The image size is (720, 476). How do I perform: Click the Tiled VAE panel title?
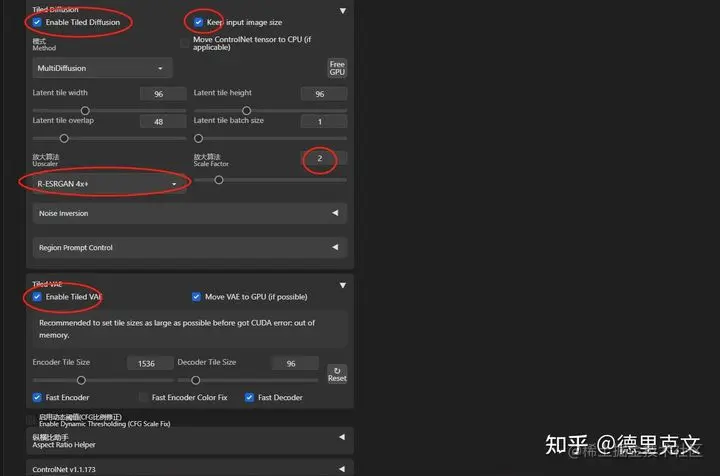[x=47, y=284]
